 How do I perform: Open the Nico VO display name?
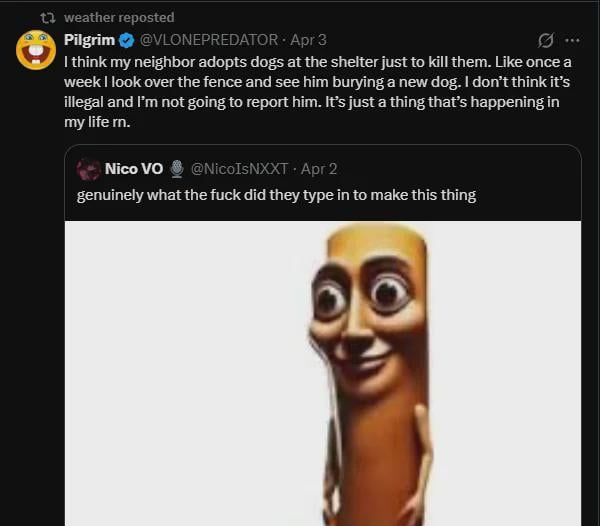[x=134, y=169]
